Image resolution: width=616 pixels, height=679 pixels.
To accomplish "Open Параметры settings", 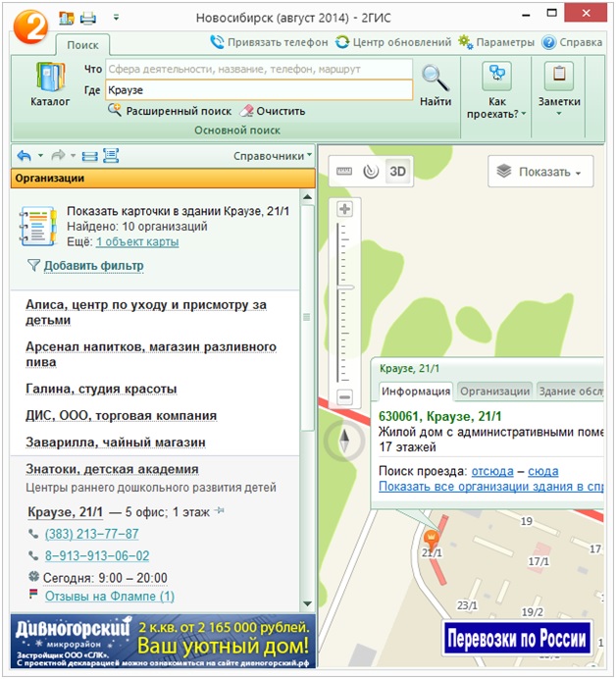I will click(x=496, y=42).
